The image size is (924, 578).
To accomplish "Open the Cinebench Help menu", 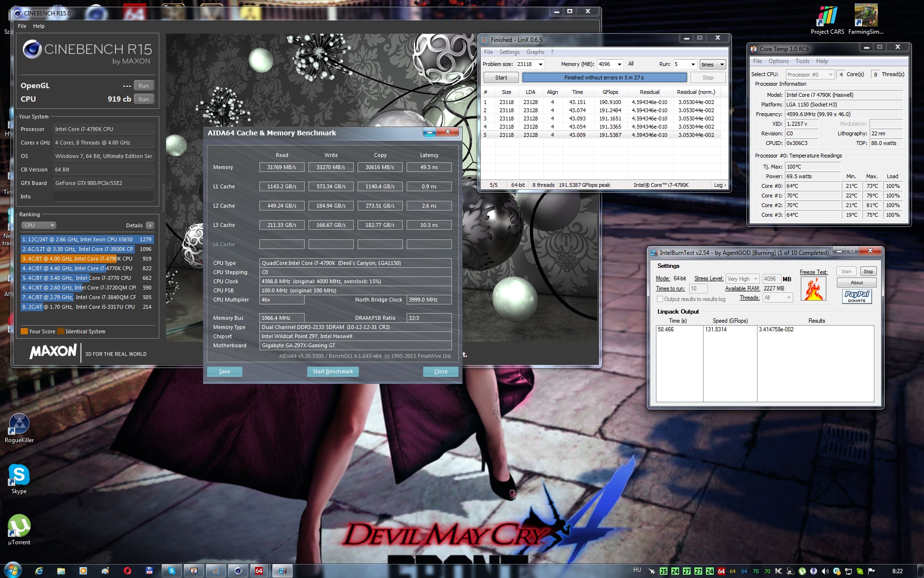I will point(39,26).
